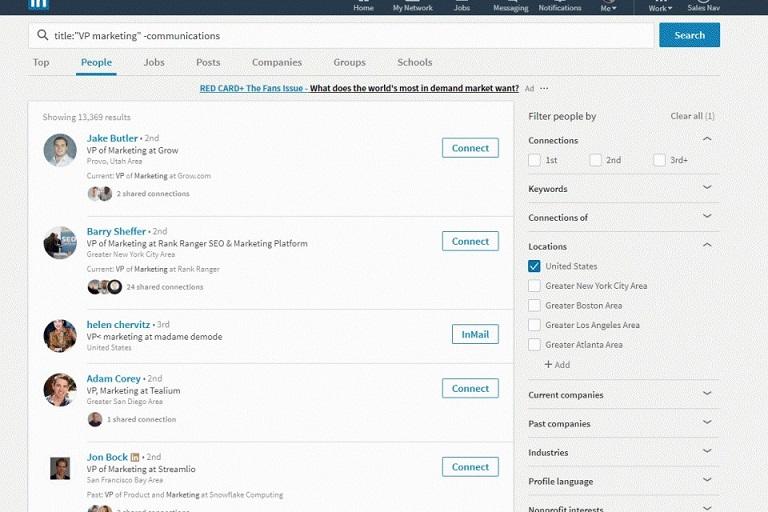Collapse the Locations filter section
Screen dimensions: 768x512
707,244
